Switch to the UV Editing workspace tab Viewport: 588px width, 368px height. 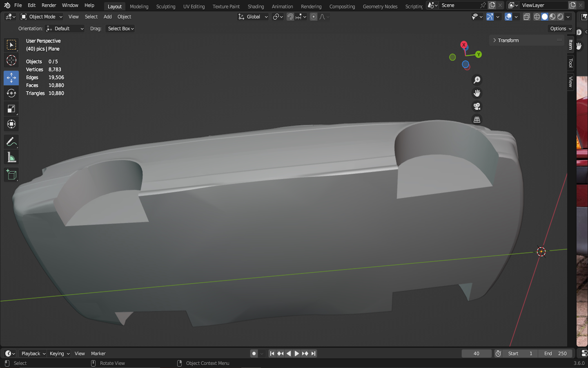tap(194, 7)
